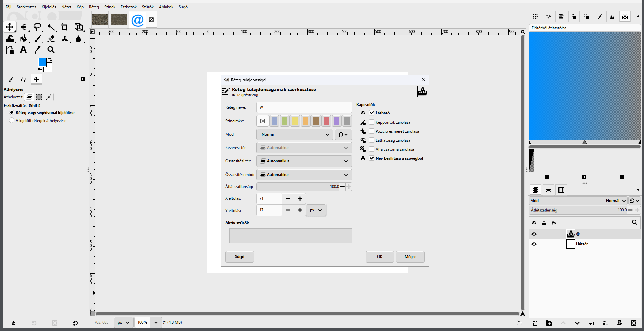
Task: Expand the Összesítési tér dropdown
Action: pos(304,161)
